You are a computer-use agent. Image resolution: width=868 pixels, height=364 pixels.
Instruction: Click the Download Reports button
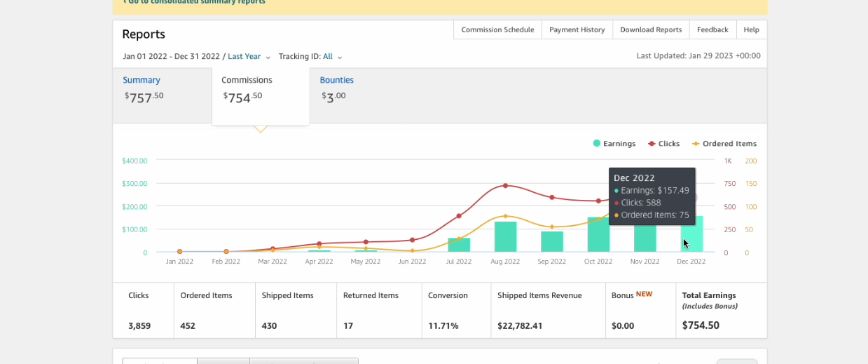pos(651,30)
